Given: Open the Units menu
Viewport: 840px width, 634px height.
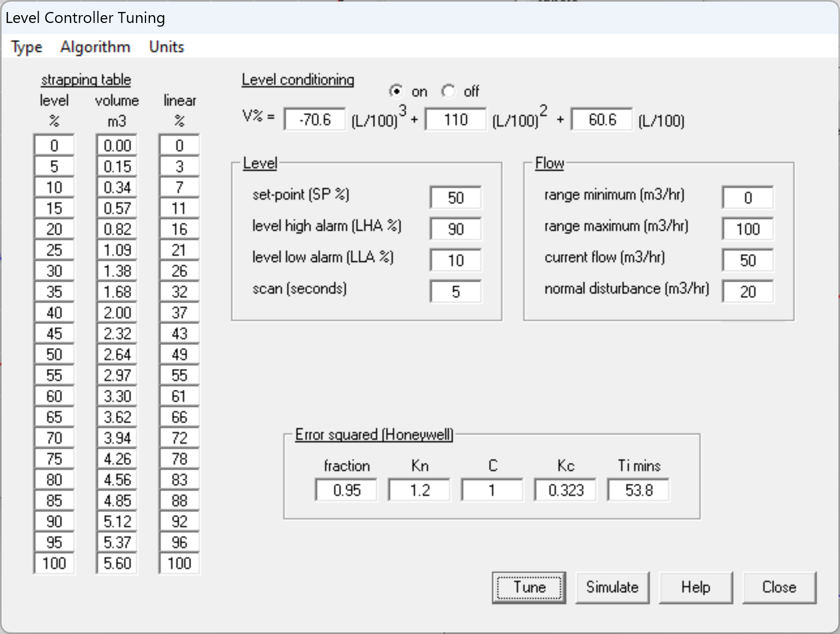Looking at the screenshot, I should pyautogui.click(x=166, y=47).
